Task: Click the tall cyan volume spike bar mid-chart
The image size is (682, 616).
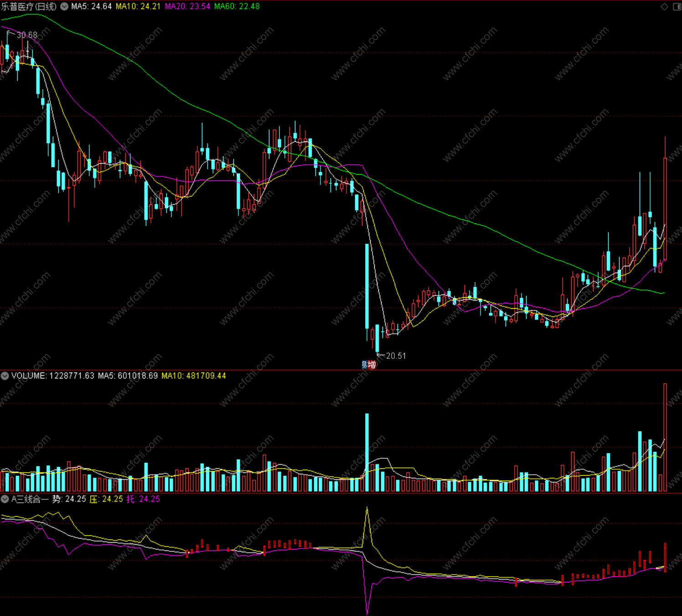Action: 367,452
